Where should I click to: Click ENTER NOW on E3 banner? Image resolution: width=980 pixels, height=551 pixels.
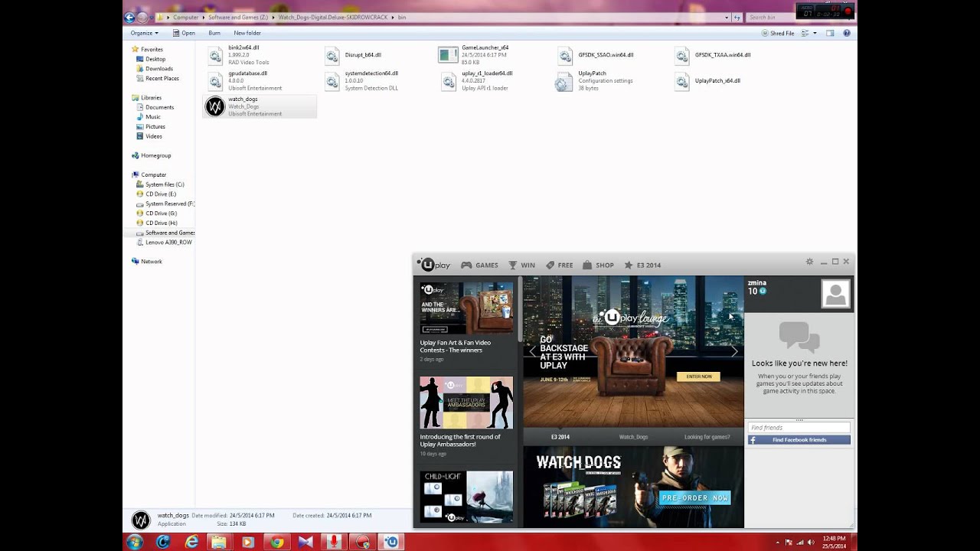point(698,377)
